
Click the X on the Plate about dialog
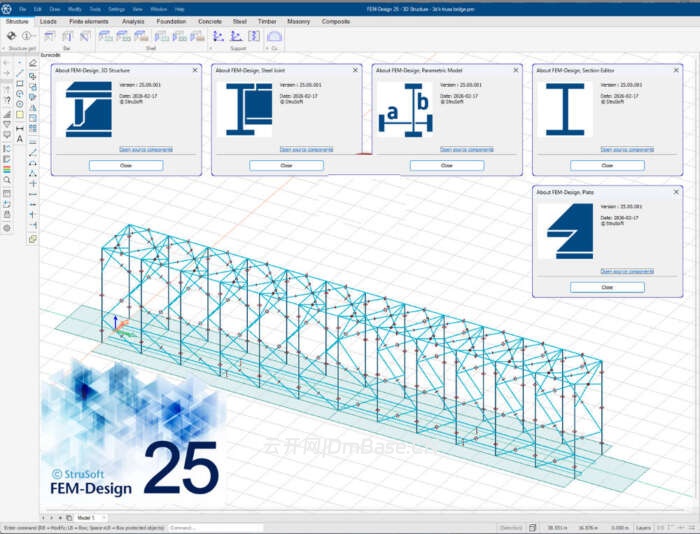[x=676, y=192]
